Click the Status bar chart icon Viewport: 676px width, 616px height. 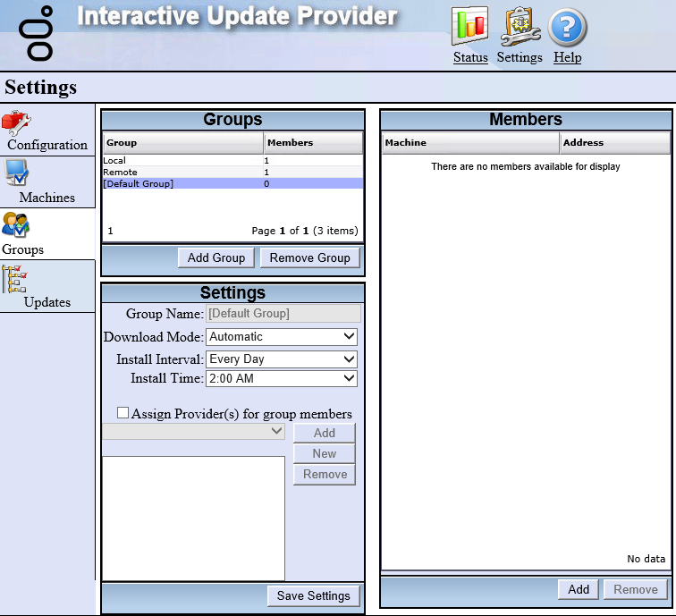click(x=470, y=26)
